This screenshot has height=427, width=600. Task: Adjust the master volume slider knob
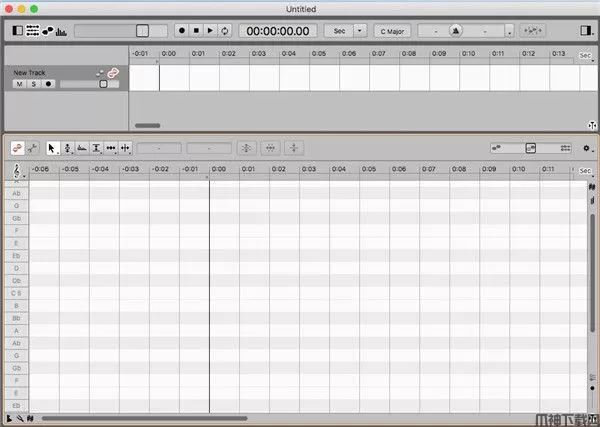click(142, 31)
